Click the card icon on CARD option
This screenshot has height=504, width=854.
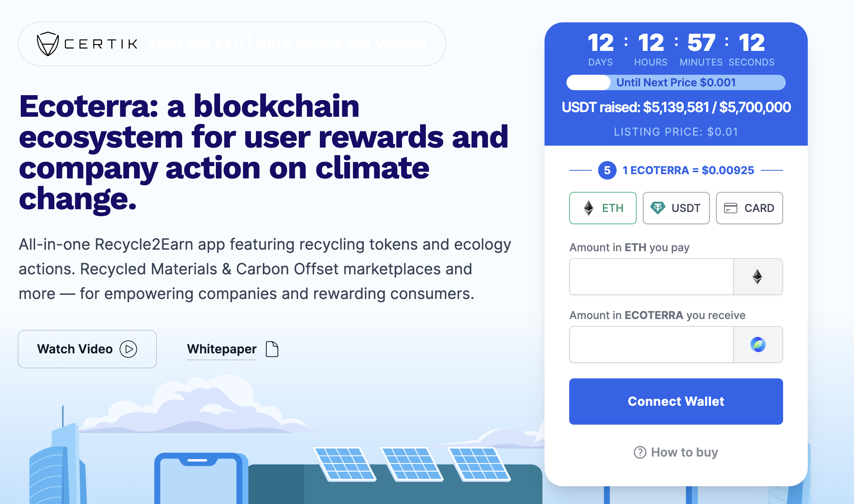pos(731,208)
